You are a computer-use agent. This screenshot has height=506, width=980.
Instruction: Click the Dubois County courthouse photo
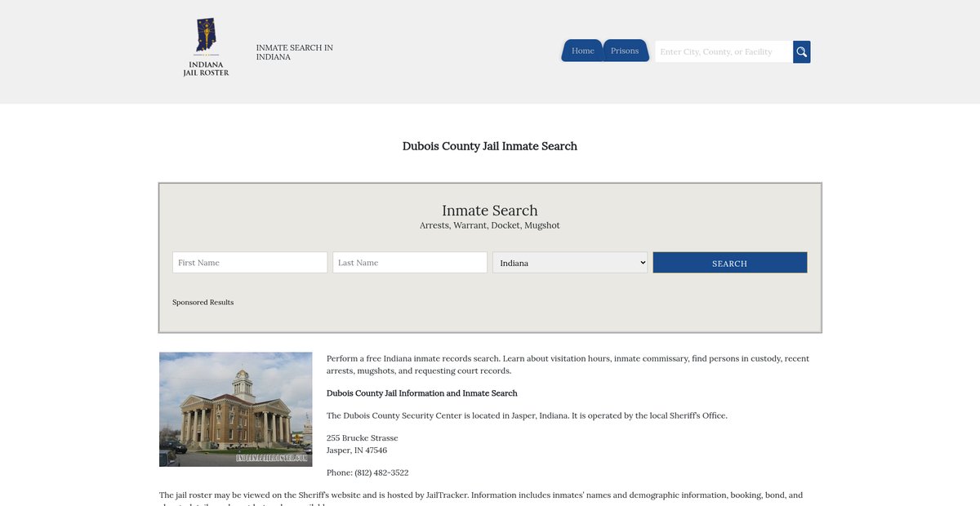236,409
